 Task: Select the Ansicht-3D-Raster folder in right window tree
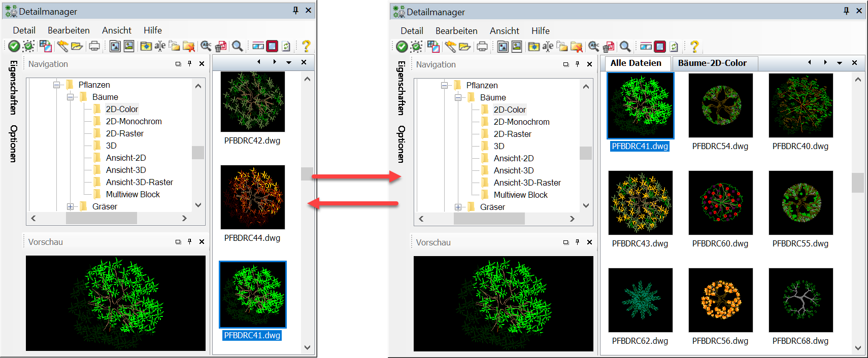coord(527,183)
